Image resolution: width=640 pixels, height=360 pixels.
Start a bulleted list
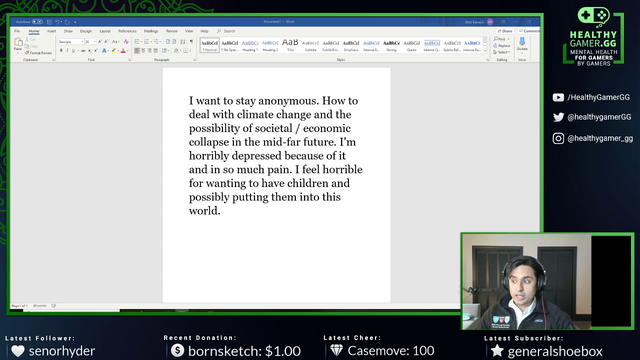137,42
